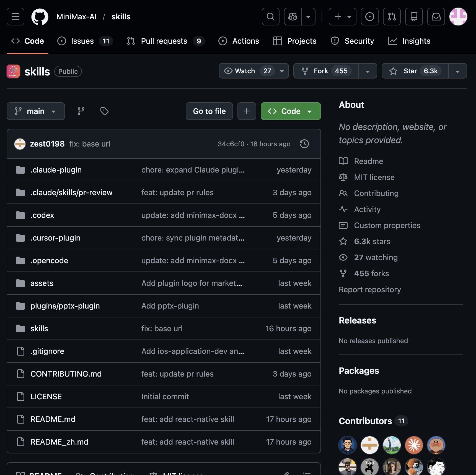View repository branches via the branch icon
Viewport: 476px width, 475px height.
(81, 111)
